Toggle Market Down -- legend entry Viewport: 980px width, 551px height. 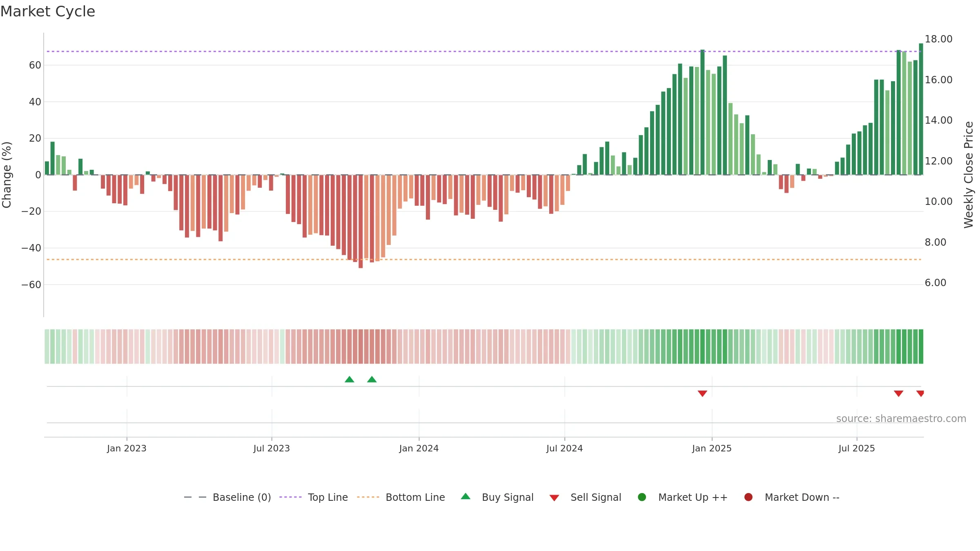point(792,498)
